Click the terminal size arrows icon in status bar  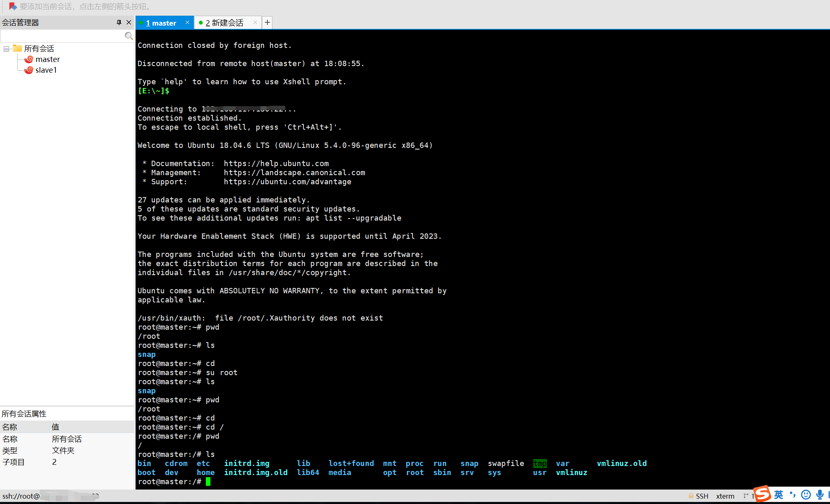click(746, 496)
